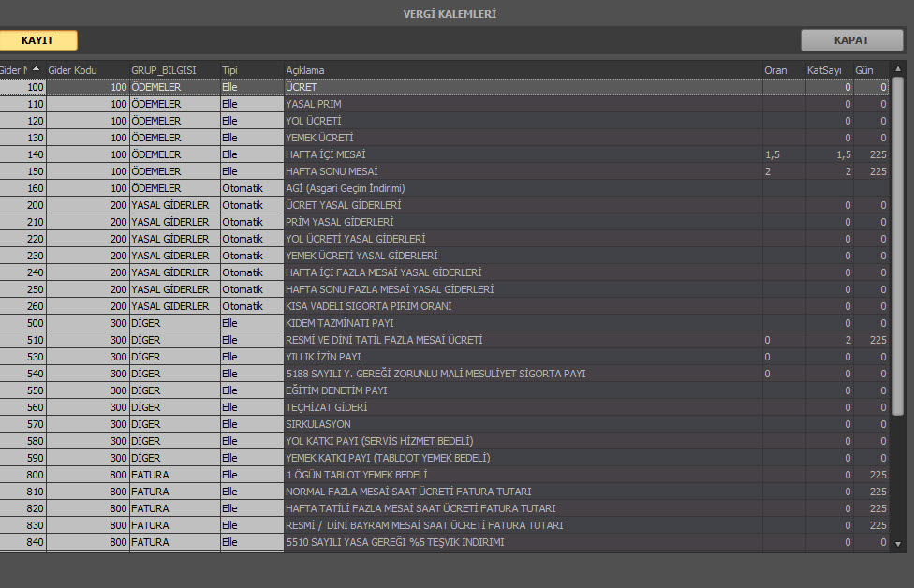Select 5510 SAYILI YASA GEREĞİ %5 TEŞVİK İNDİRİMİ
This screenshot has height=588, width=914.
pos(523,543)
